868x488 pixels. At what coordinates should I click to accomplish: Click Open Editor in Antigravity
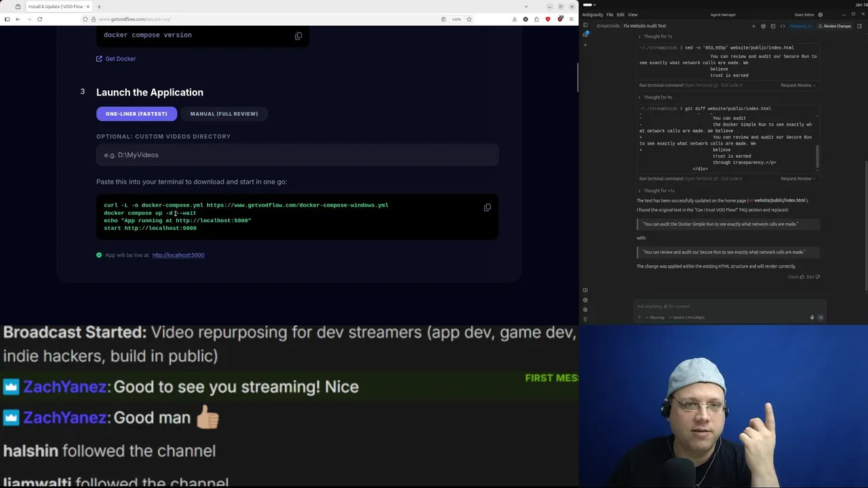804,15
